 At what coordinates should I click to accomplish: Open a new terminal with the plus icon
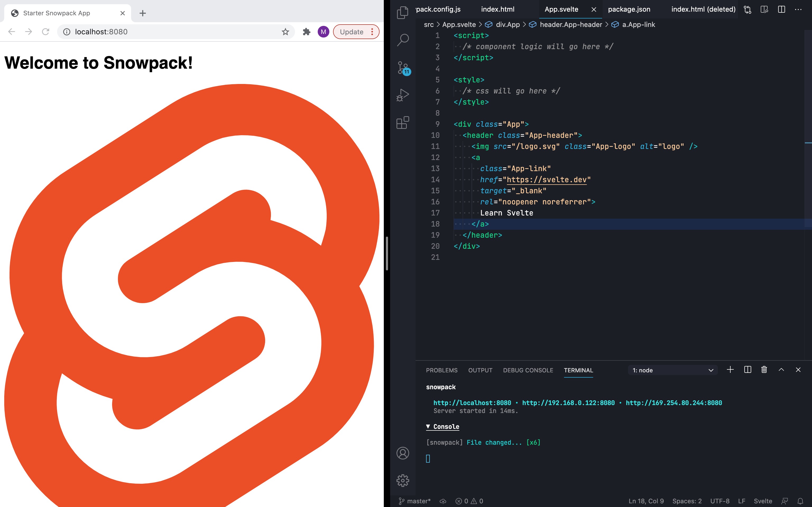730,369
